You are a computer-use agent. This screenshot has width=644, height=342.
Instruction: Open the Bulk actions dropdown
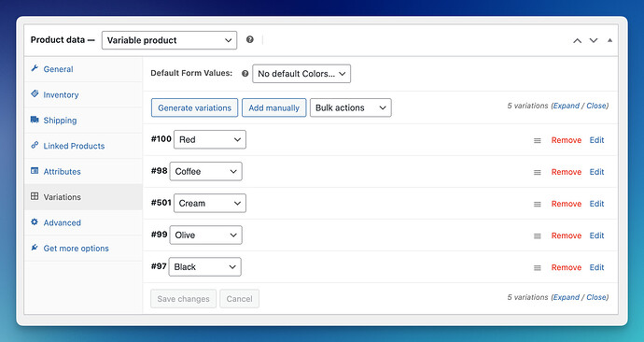[x=351, y=107]
